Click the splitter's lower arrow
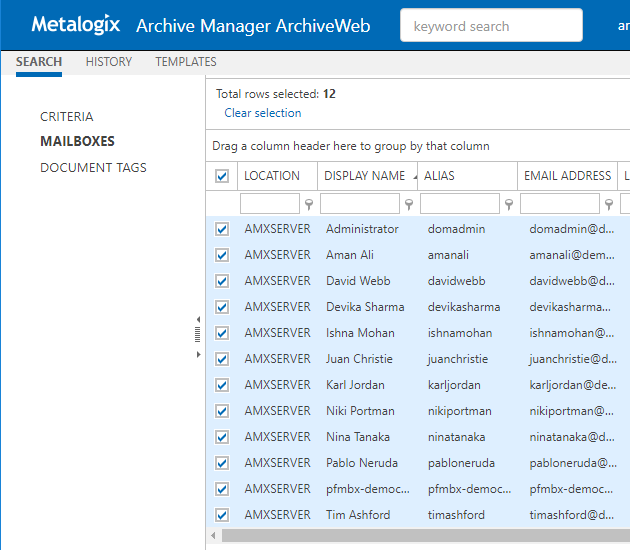This screenshot has width=630, height=550. (x=198, y=354)
